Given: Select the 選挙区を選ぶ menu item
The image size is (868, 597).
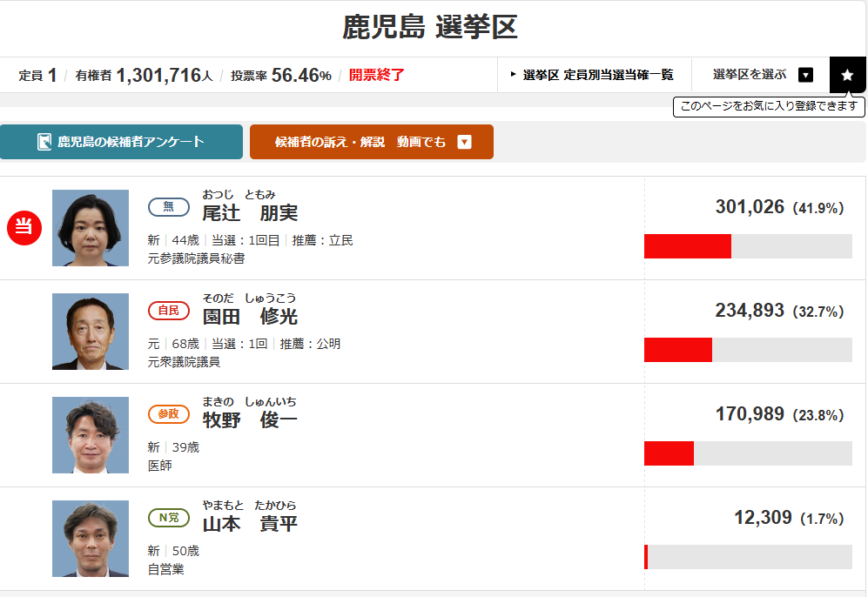Looking at the screenshot, I should coord(761,75).
